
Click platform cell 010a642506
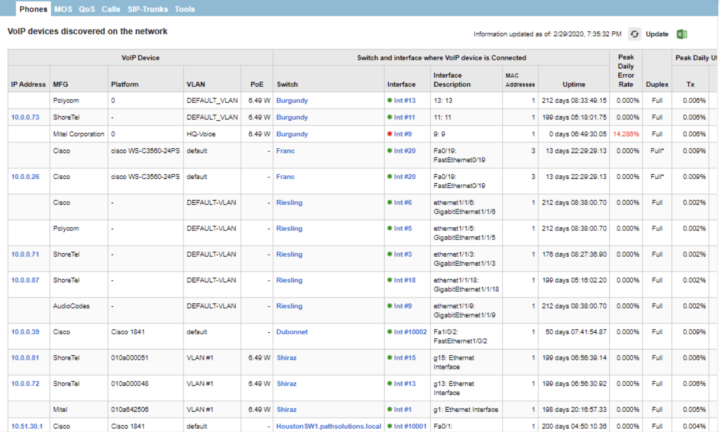tap(129, 409)
